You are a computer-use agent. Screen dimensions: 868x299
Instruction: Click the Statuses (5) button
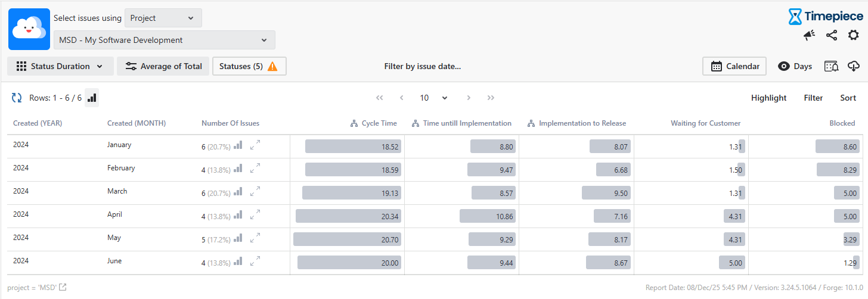tap(249, 66)
